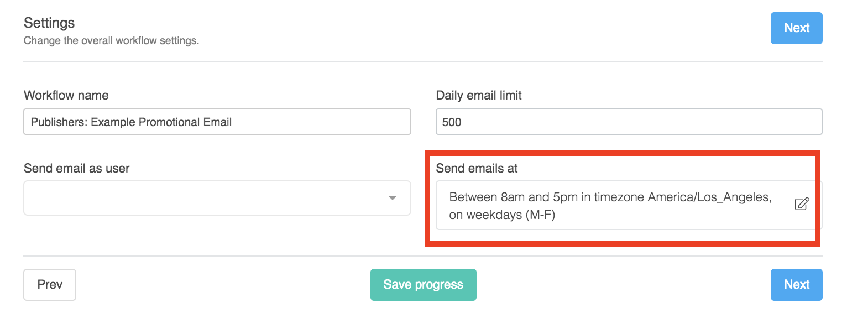Click the edit icon for email schedule
The width and height of the screenshot is (868, 334).
802,203
